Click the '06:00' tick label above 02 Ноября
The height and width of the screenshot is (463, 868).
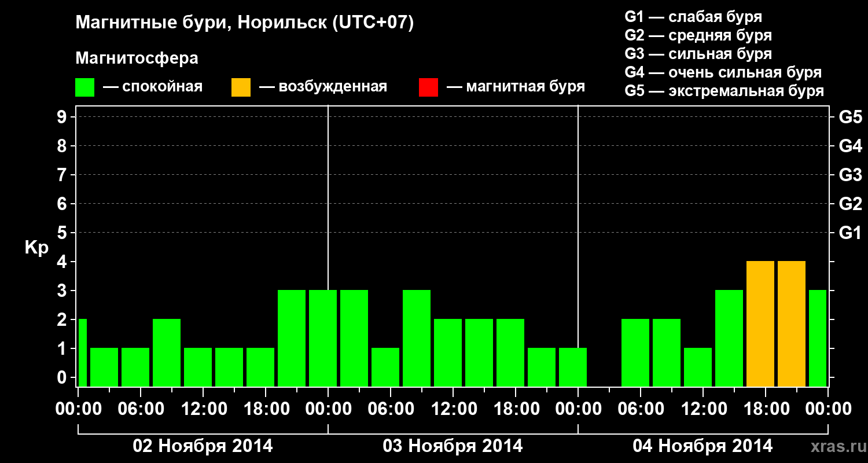tap(141, 409)
